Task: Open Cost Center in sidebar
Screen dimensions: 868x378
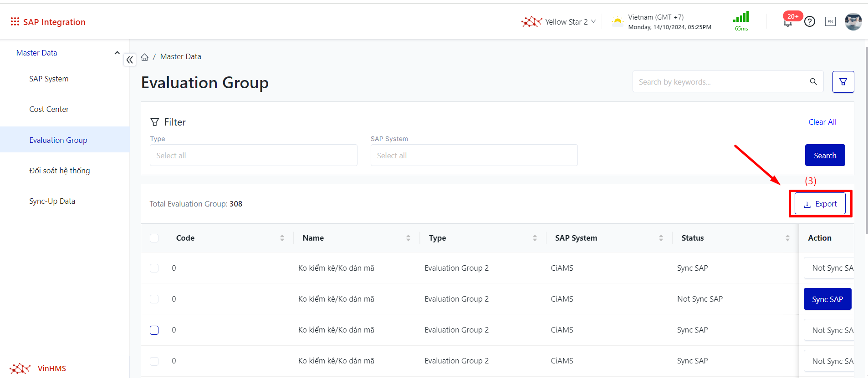Action: tap(49, 109)
